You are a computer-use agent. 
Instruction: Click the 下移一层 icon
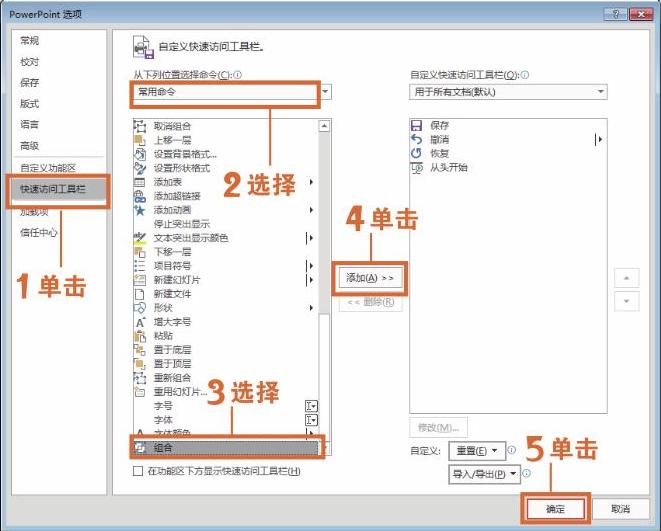coord(140,252)
